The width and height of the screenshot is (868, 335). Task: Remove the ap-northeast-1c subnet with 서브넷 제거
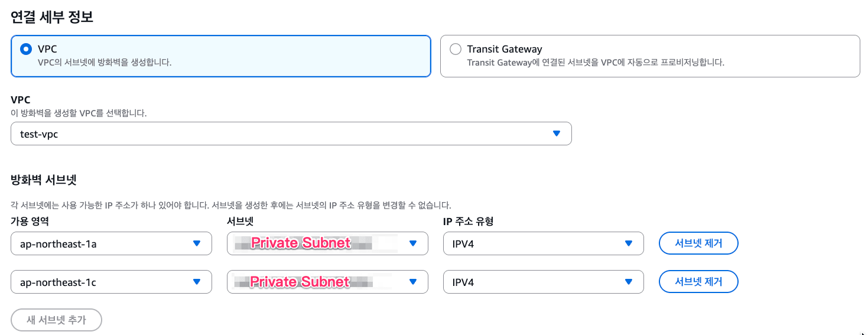(698, 282)
